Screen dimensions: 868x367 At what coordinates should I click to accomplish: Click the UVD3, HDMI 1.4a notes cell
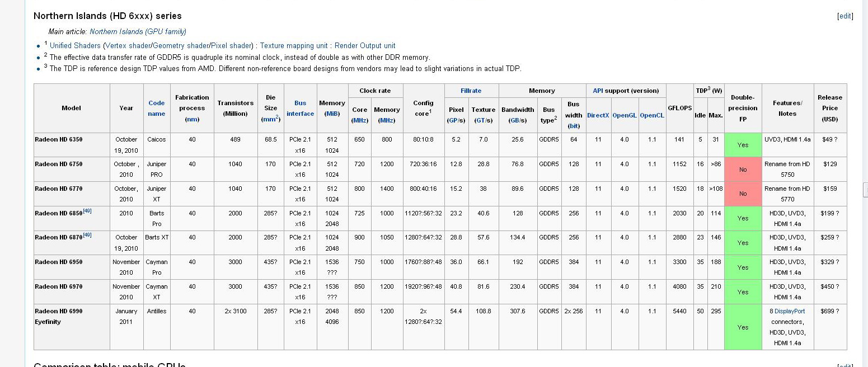point(787,145)
